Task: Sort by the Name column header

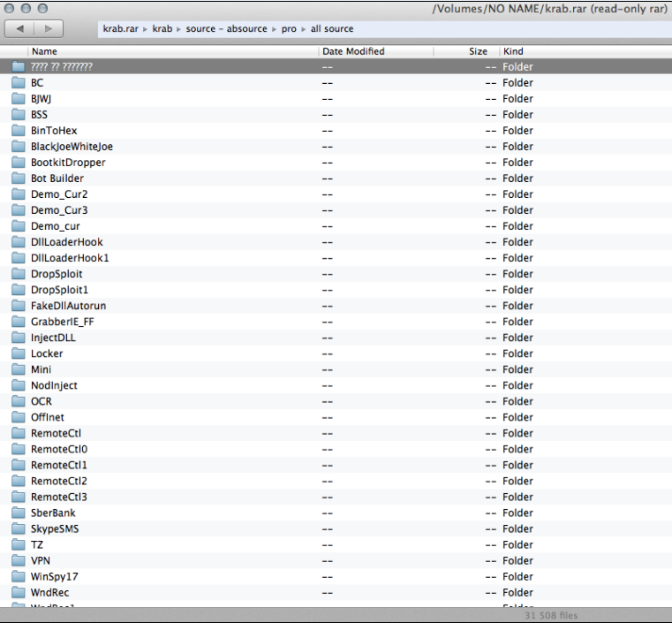Action: tap(44, 51)
